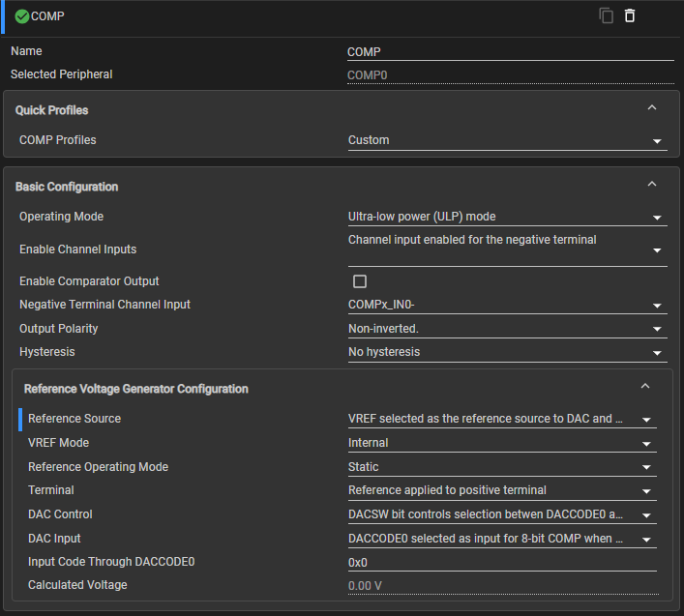Screen dimensions: 684x616
Task: Click the VREF Mode label
Action: (58, 443)
